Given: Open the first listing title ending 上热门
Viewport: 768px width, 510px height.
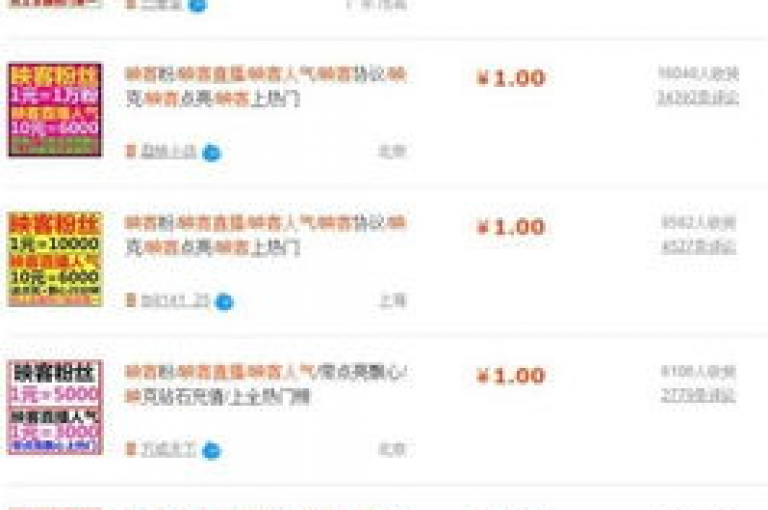Looking at the screenshot, I should pyautogui.click(x=266, y=87).
